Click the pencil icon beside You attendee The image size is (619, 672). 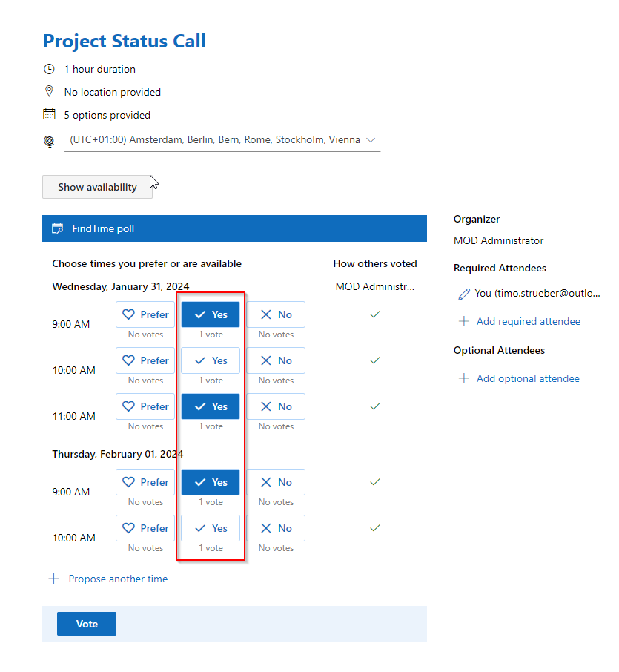pyautogui.click(x=464, y=294)
